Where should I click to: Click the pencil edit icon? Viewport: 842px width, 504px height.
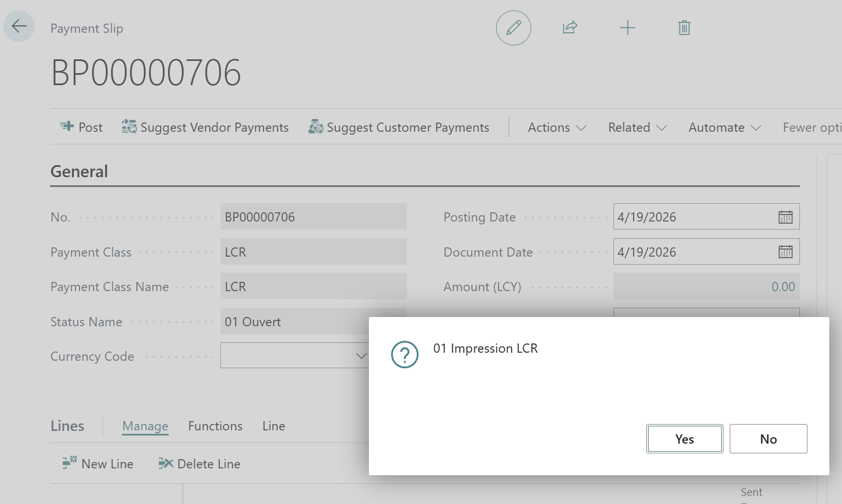[x=513, y=28]
